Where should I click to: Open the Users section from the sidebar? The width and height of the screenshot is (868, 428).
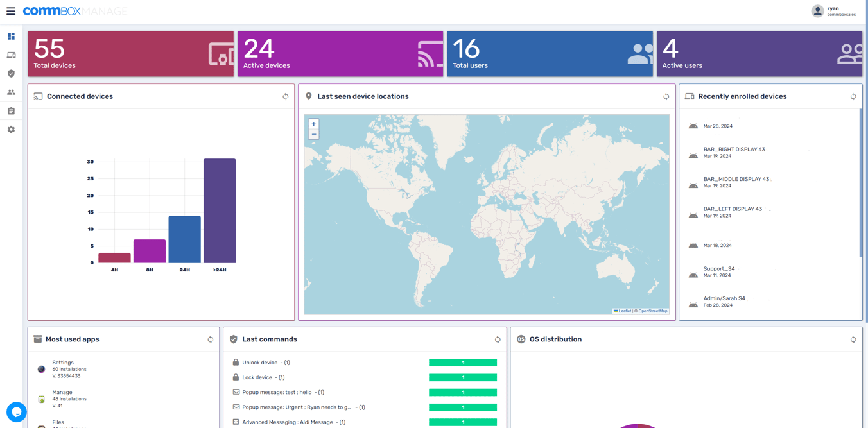point(10,92)
